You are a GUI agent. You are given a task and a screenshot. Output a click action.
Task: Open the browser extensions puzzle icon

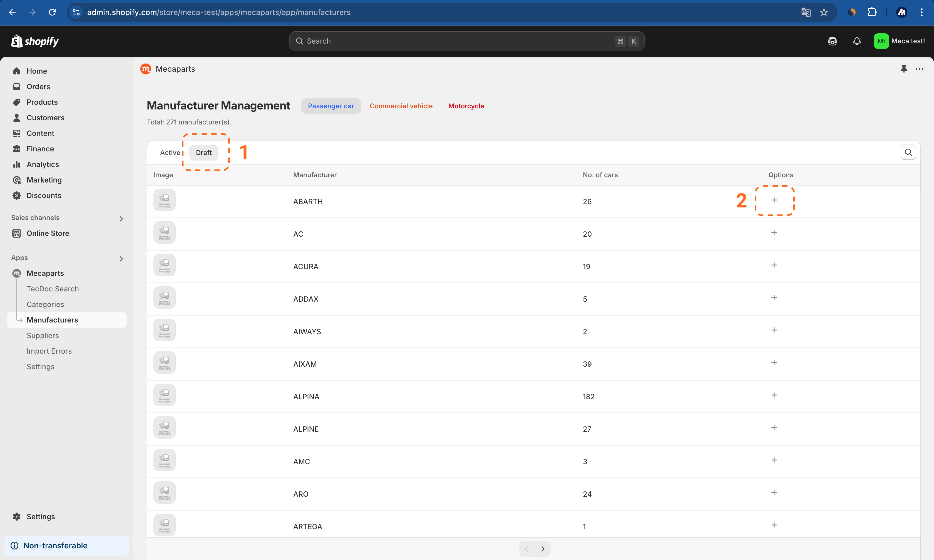(872, 12)
